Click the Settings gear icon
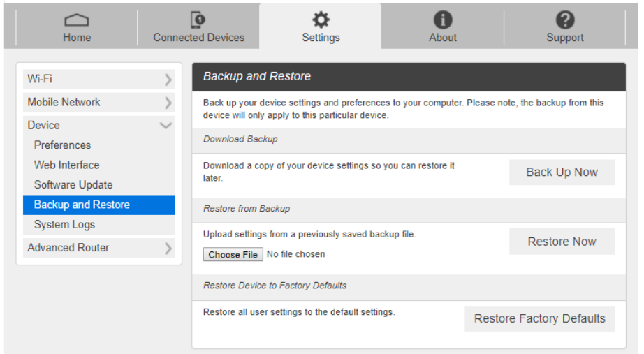The image size is (644, 354). point(321,20)
